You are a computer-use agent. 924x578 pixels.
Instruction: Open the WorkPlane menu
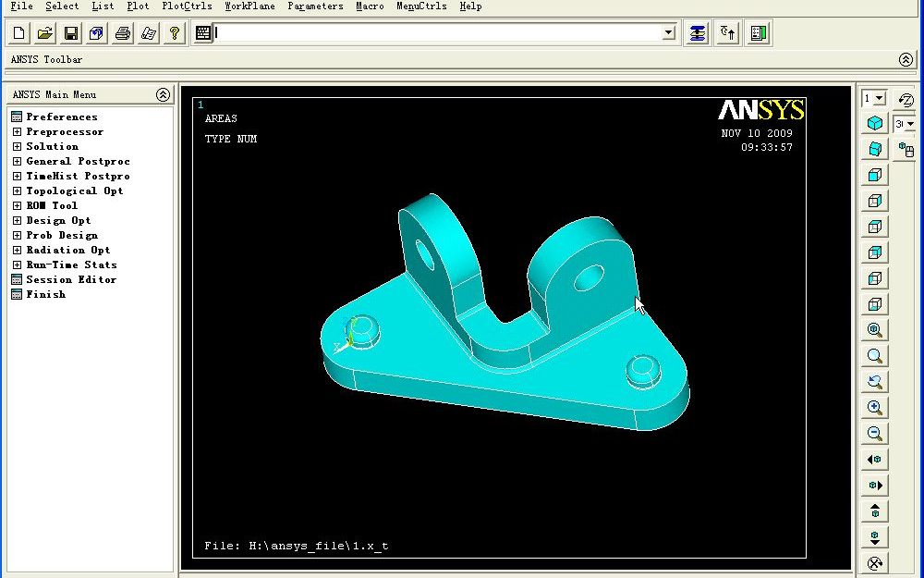[249, 6]
